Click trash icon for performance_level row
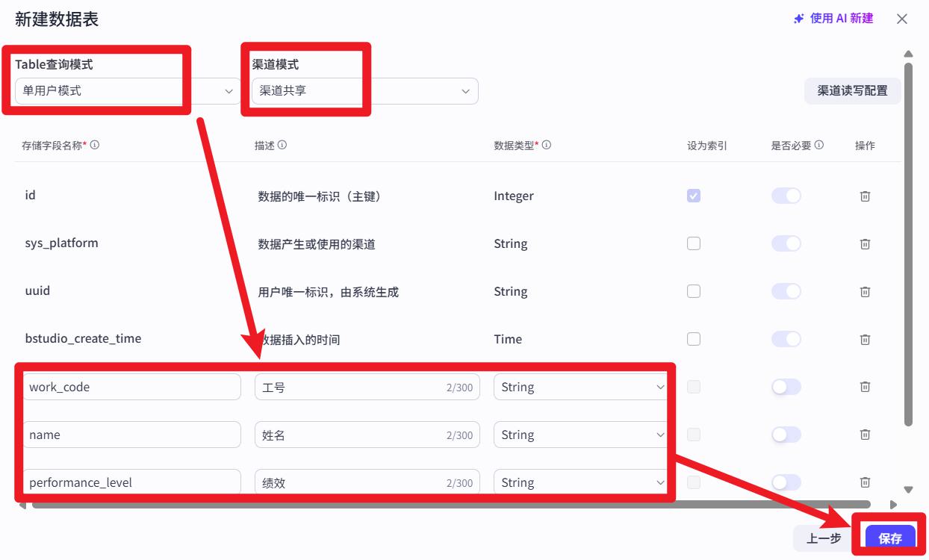This screenshot has width=929, height=560. click(865, 482)
